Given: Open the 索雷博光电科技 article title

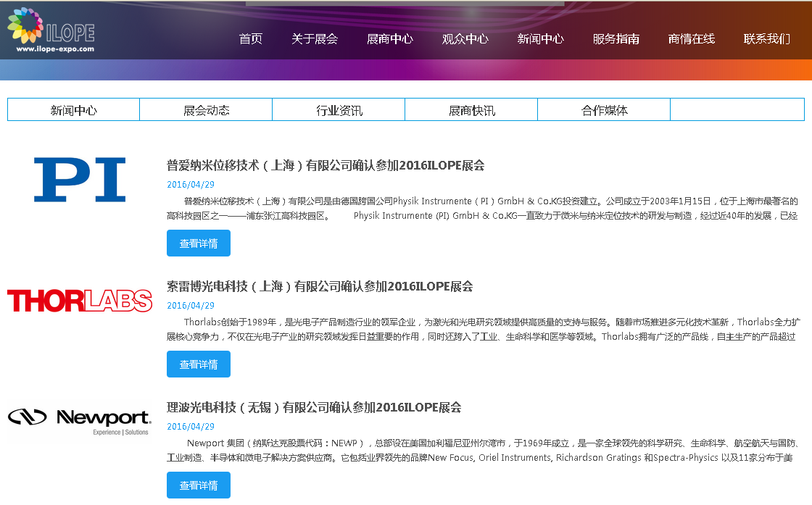Looking at the screenshot, I should tap(320, 287).
